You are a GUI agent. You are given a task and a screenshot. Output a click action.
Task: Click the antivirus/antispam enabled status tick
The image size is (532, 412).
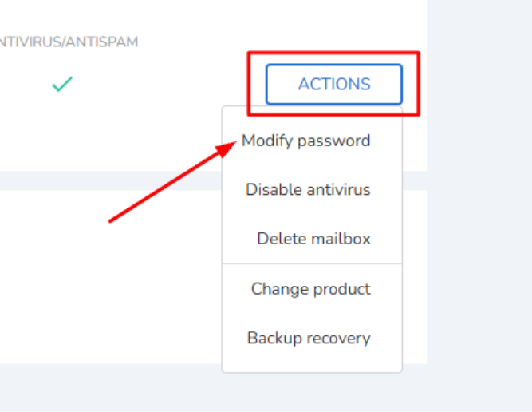[62, 84]
